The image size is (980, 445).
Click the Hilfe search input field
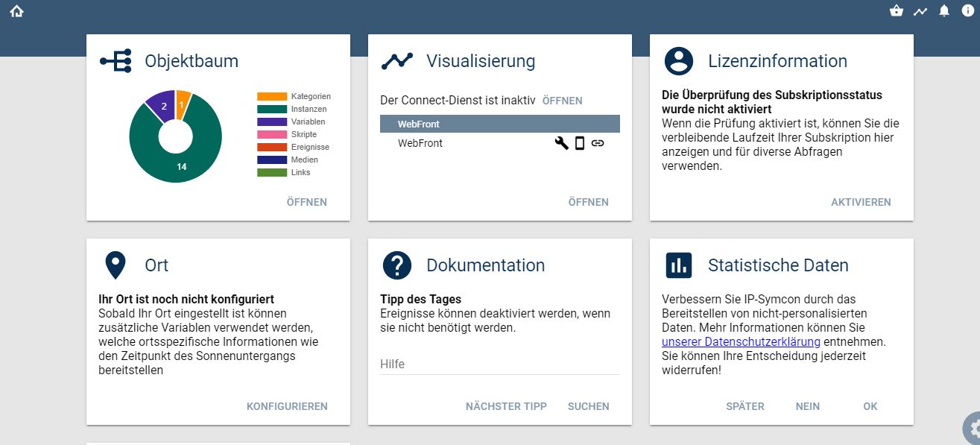[499, 364]
